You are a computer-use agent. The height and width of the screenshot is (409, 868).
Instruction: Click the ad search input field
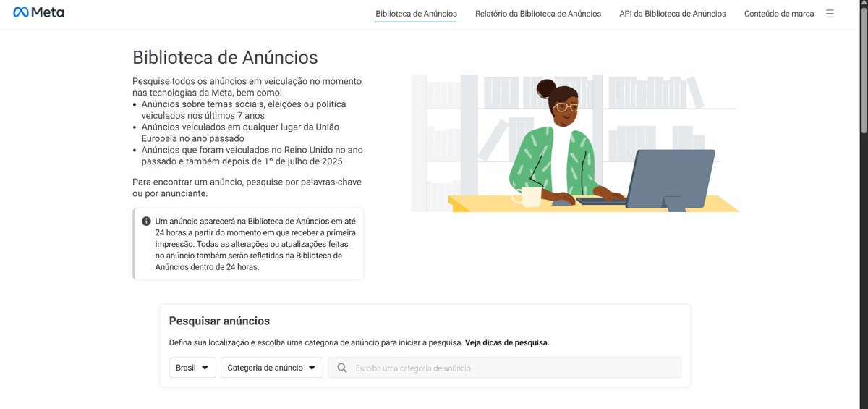point(505,368)
